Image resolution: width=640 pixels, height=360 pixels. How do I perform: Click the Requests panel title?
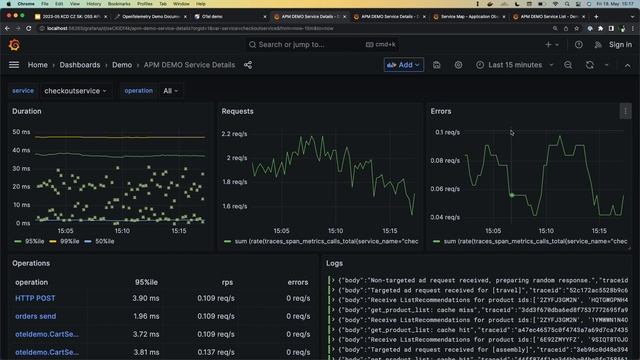coord(237,111)
